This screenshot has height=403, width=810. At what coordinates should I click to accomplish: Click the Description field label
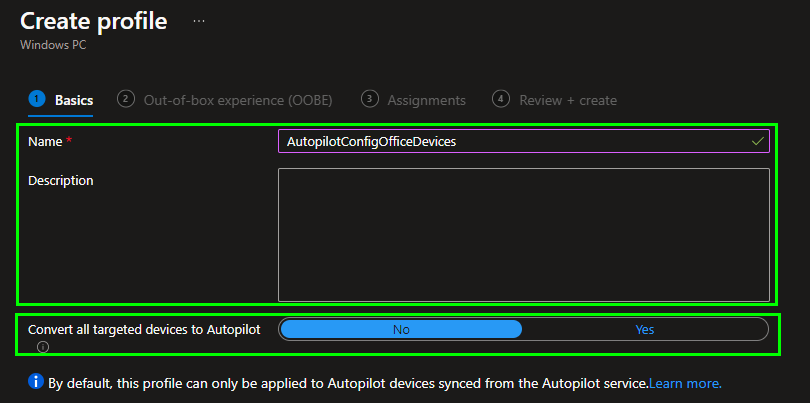(61, 181)
